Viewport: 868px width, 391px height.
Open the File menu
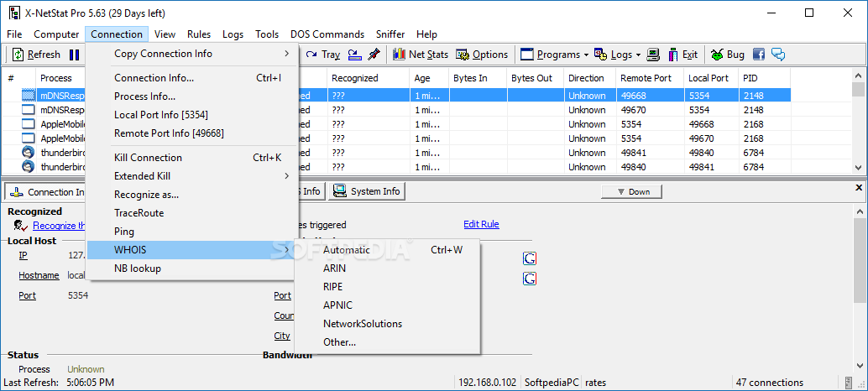[x=15, y=34]
